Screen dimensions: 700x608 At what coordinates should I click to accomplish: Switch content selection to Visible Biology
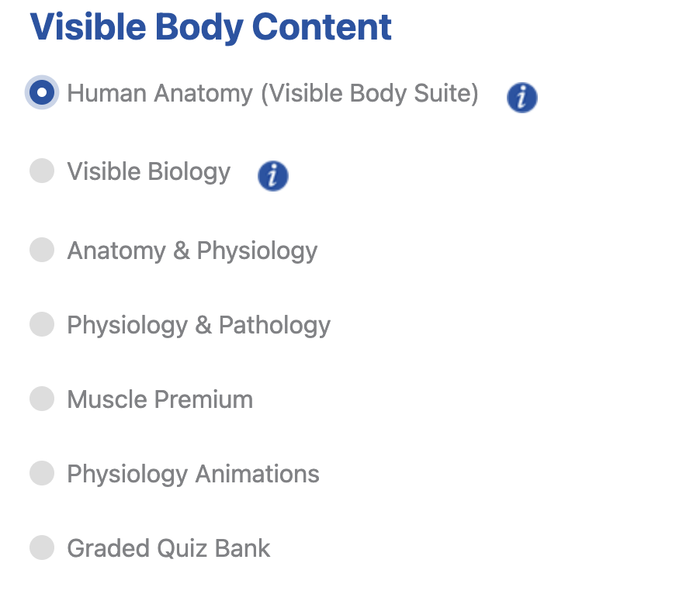41,171
